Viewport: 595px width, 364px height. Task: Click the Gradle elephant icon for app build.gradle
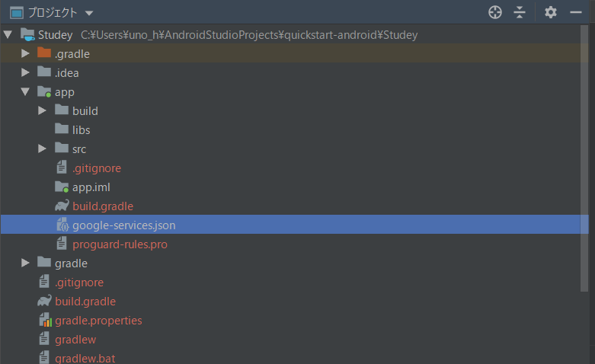pyautogui.click(x=62, y=206)
